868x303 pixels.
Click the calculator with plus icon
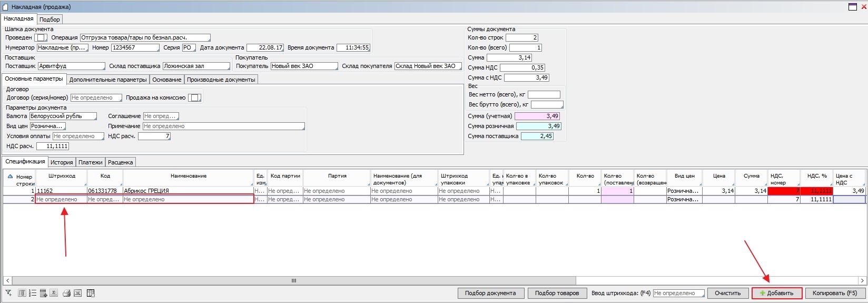tap(43, 293)
